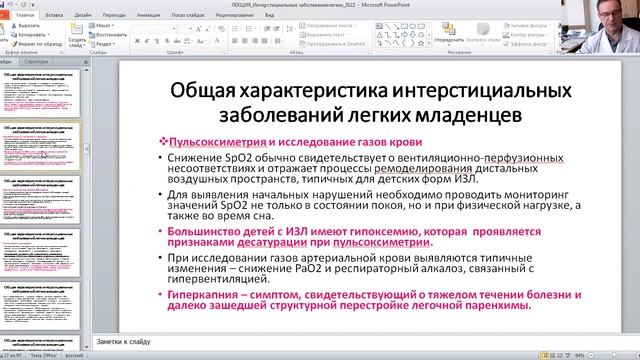Open the Вид (View) tab

click(x=269, y=15)
